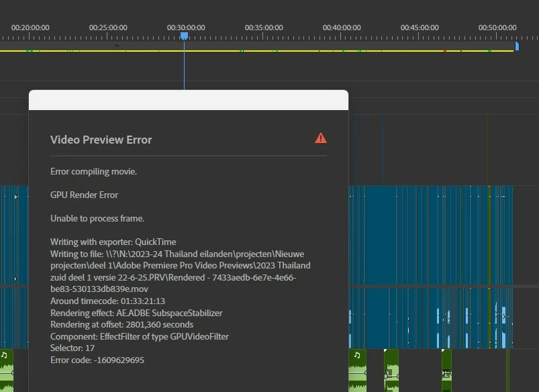Click the 'Error compiling movie.' line
The image size is (539, 392).
(x=93, y=171)
